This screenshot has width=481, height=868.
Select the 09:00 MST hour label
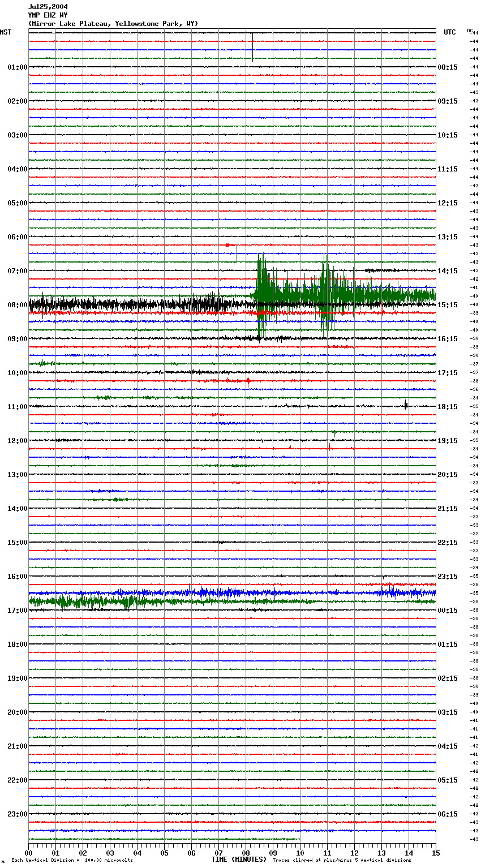pos(18,339)
